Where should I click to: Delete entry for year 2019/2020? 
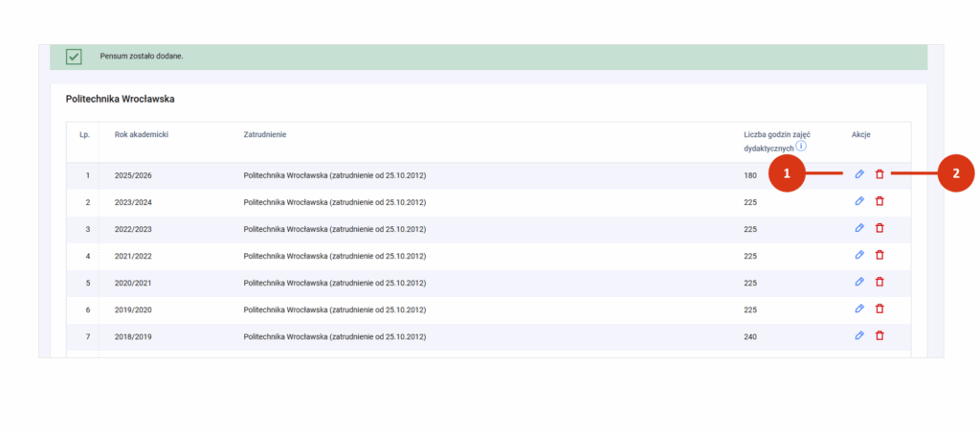880,308
